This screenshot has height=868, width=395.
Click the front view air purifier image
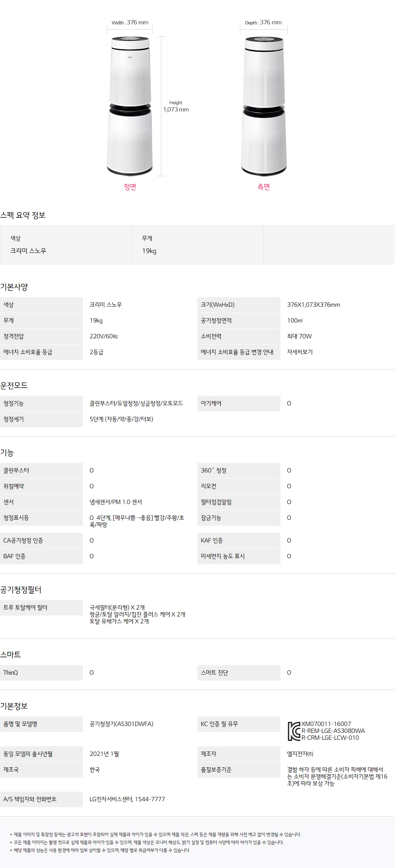[x=130, y=106]
